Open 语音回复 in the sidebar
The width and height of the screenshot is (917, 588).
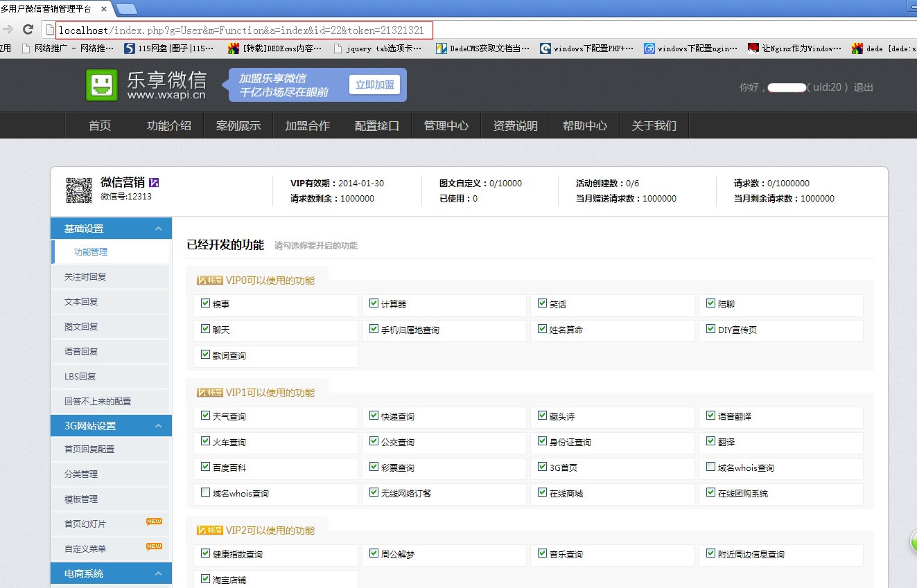[111, 352]
